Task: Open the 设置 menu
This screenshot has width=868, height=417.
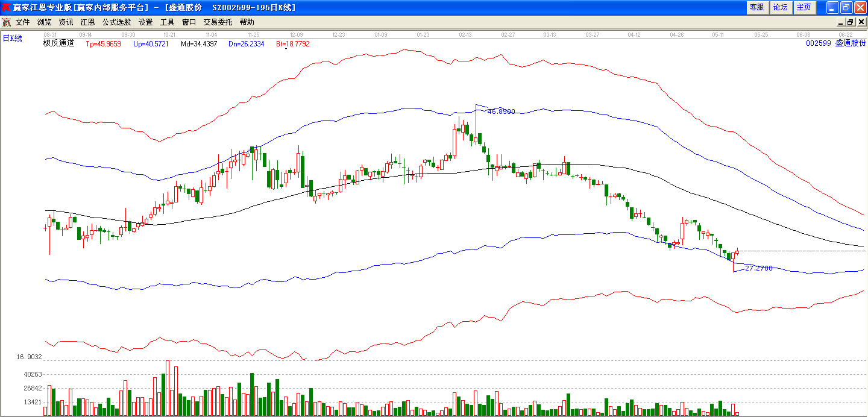Action: [146, 22]
